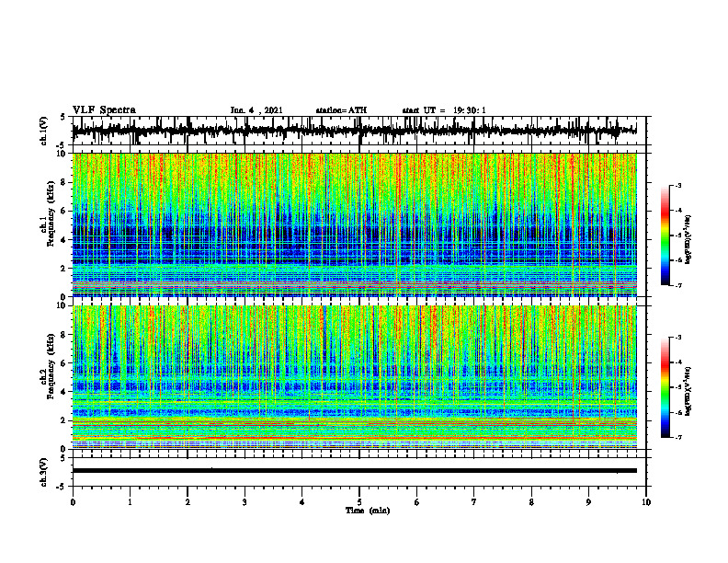Click the "Time (min)" x-axis label
The height and width of the screenshot is (563, 728).
click(368, 511)
